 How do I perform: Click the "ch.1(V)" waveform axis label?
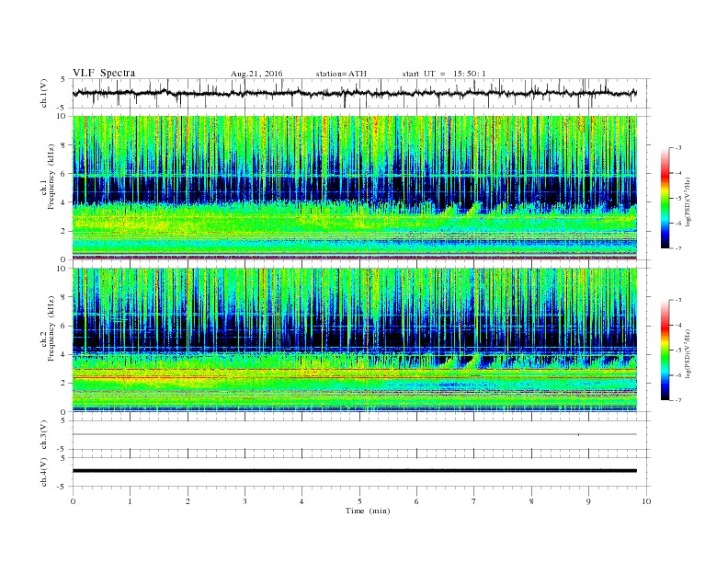tap(44, 93)
